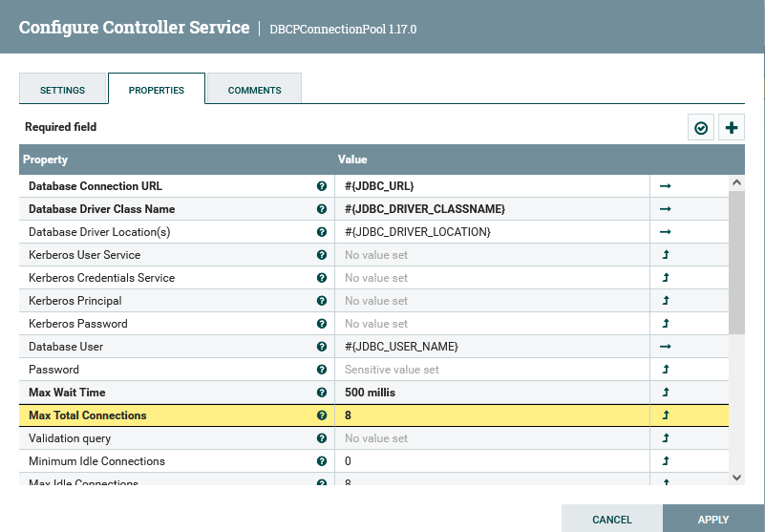Viewport: 765px width, 532px height.
Task: Click the scroll up arrow of properties table
Action: pos(736,182)
